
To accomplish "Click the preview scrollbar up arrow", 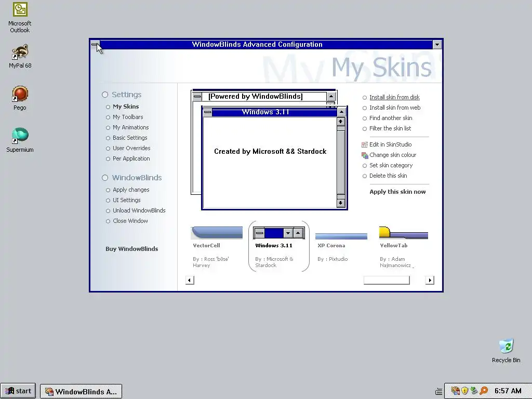I will point(341,122).
